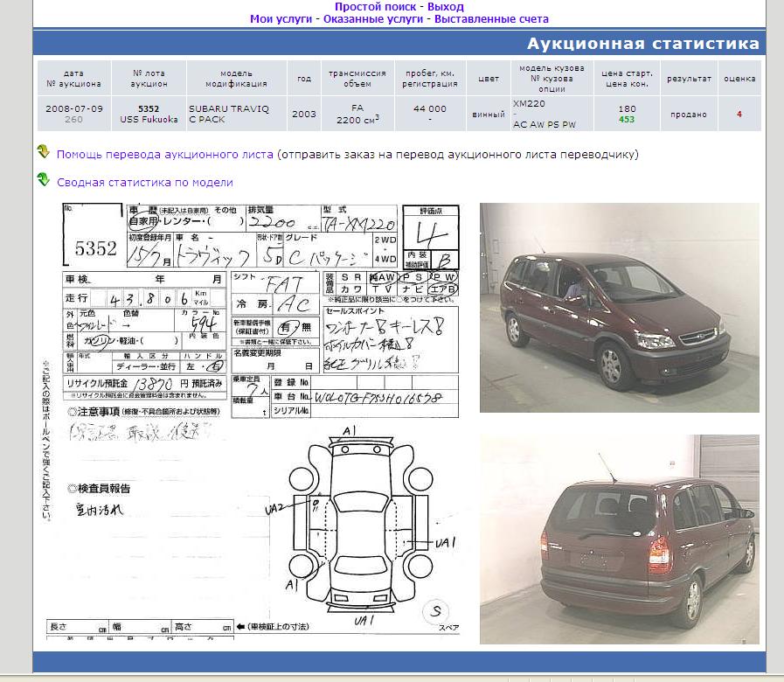The image size is (784, 682).
Task: Click Помощь перевода аукционного листа link
Action: tap(165, 154)
